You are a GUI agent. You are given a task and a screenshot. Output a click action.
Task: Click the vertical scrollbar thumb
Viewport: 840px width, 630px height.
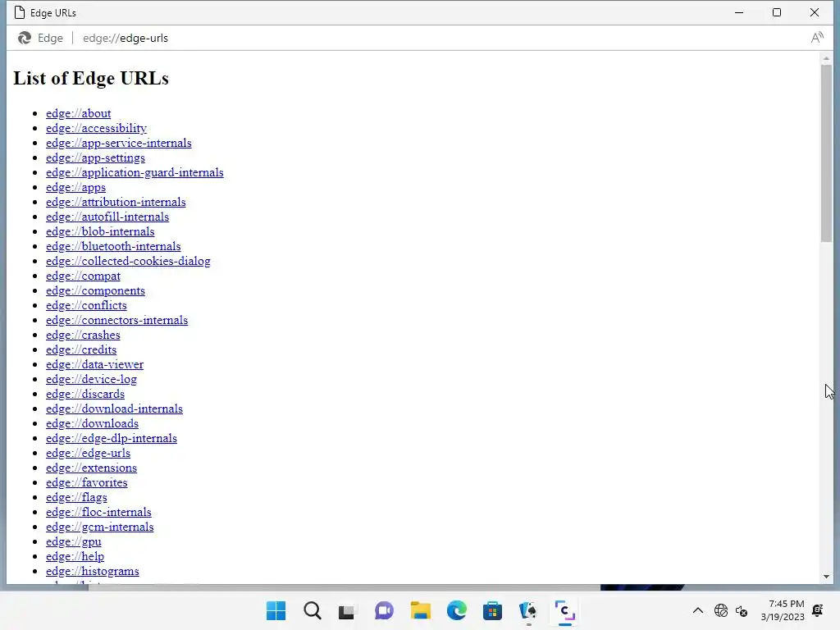[826, 153]
